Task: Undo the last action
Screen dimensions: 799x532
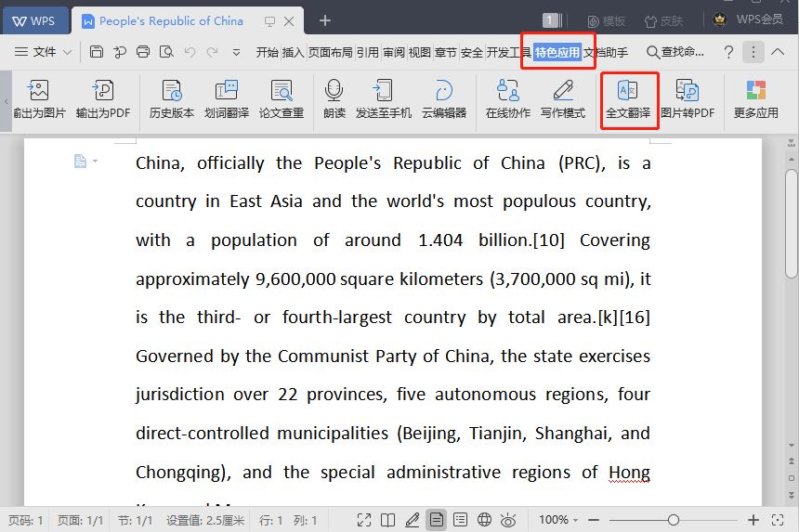Action: [190, 51]
